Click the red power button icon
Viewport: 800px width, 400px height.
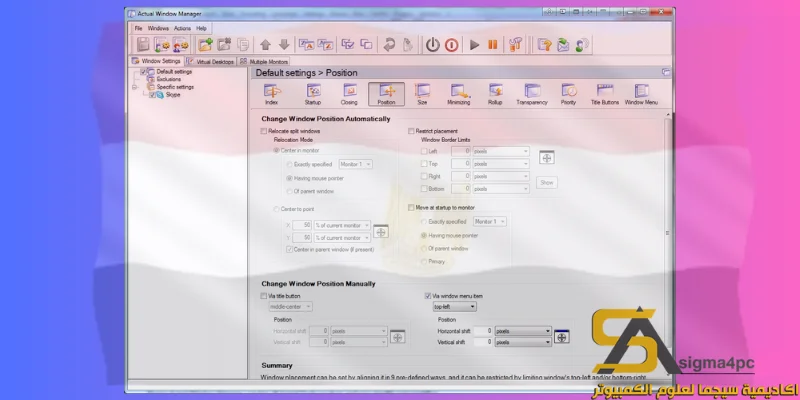pyautogui.click(x=452, y=45)
